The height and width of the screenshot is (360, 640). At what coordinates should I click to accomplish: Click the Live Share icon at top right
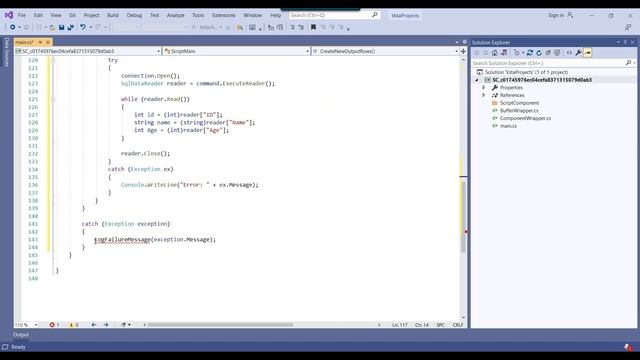(628, 27)
